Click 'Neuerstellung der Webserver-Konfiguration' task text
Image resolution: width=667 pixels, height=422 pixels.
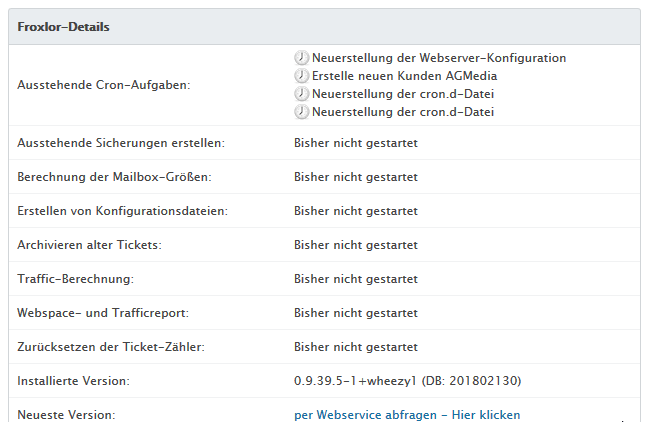(439, 58)
